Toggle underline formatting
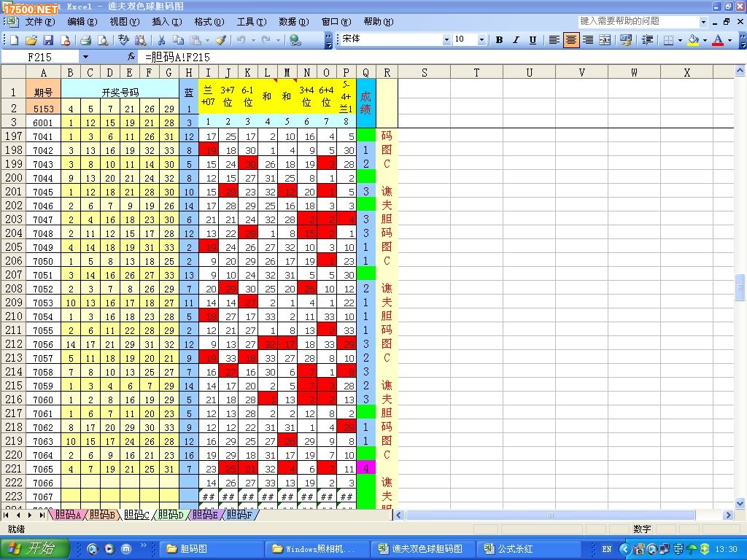The height and width of the screenshot is (560, 747). (533, 40)
